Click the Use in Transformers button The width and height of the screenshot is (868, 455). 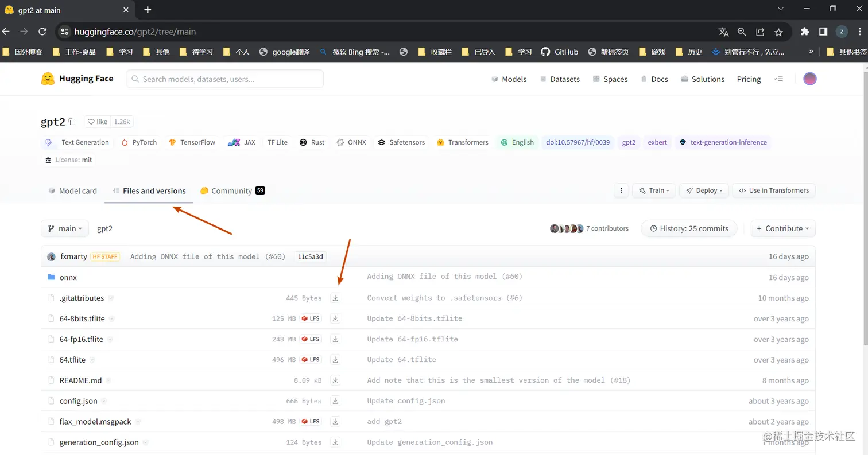point(774,190)
